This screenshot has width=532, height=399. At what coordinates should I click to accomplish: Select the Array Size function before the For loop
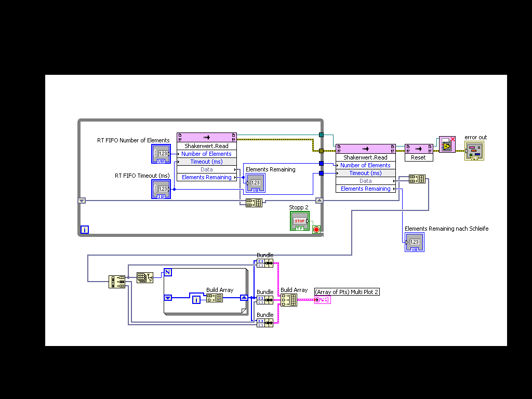click(145, 277)
